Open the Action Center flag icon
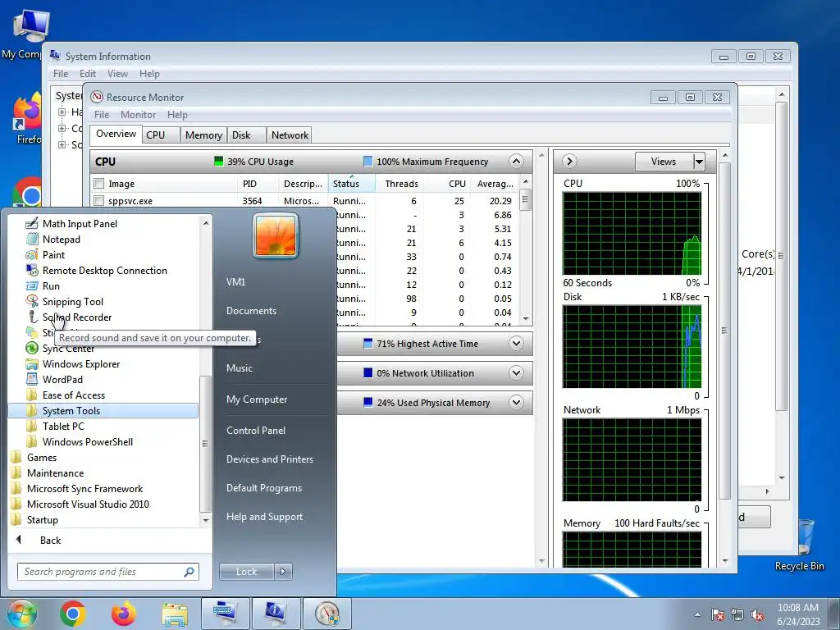Screen dimensions: 840x630 coord(717,614)
